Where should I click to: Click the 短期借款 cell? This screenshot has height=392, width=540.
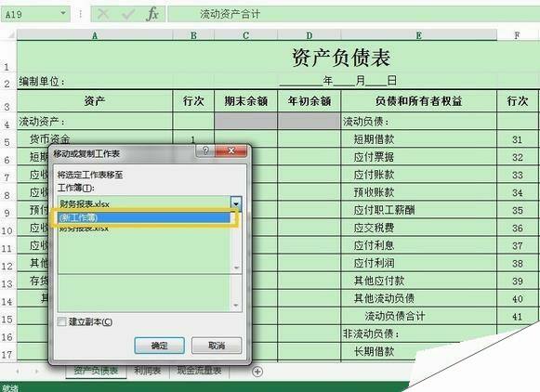tap(419, 139)
